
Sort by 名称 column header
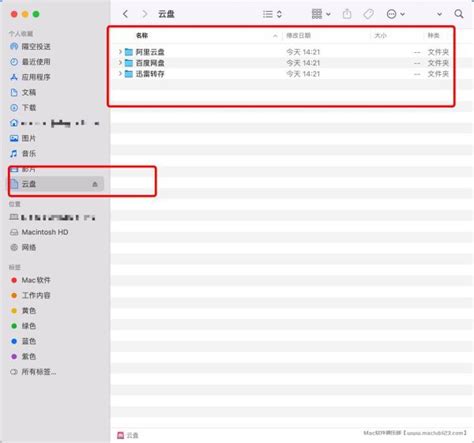142,36
